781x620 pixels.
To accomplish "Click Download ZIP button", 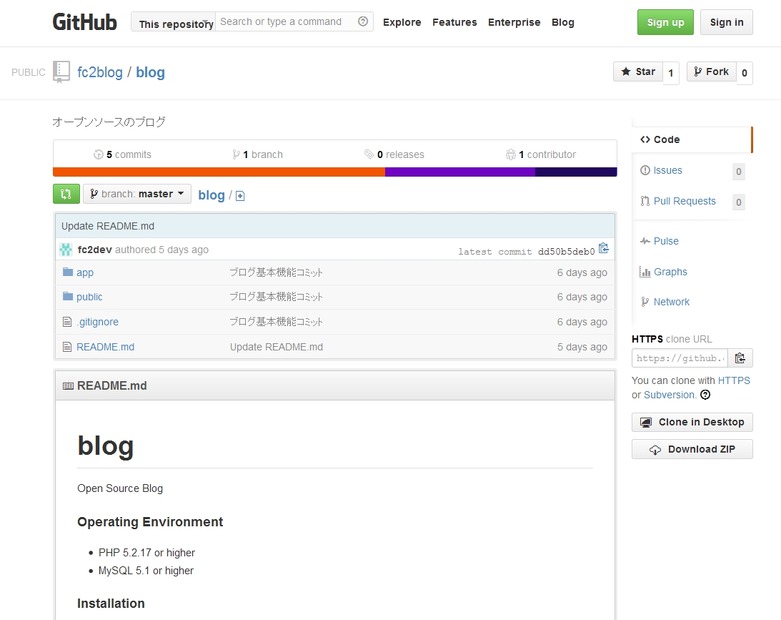I will point(692,449).
